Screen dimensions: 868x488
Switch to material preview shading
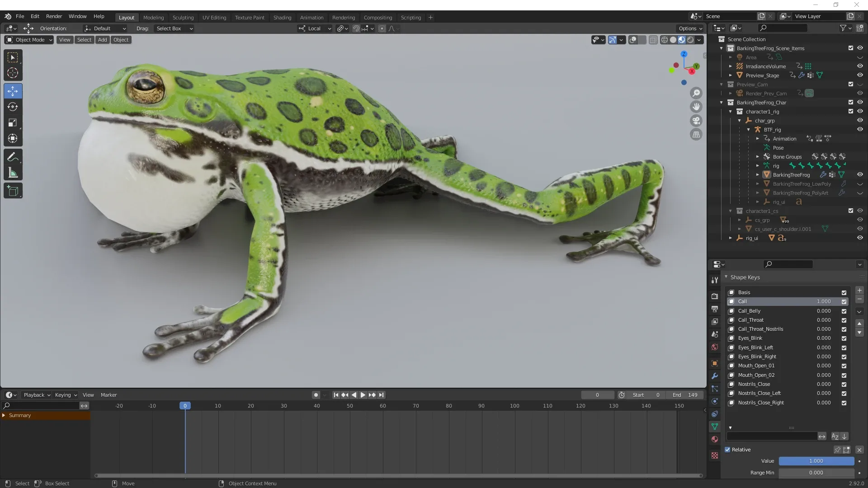tap(682, 40)
